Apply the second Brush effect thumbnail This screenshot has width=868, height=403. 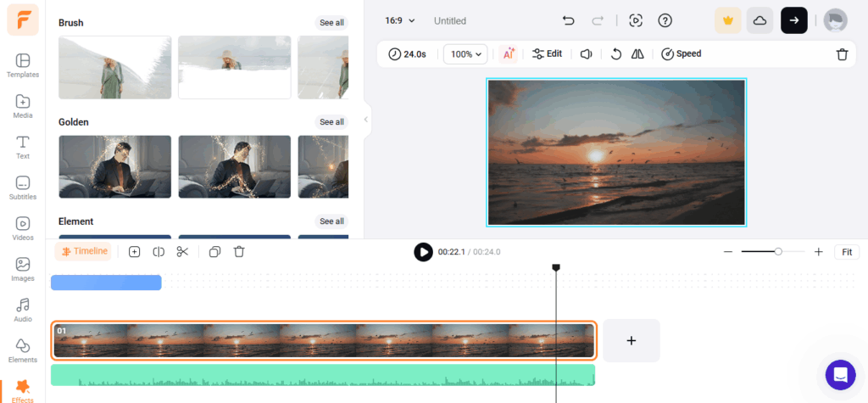coord(235,68)
